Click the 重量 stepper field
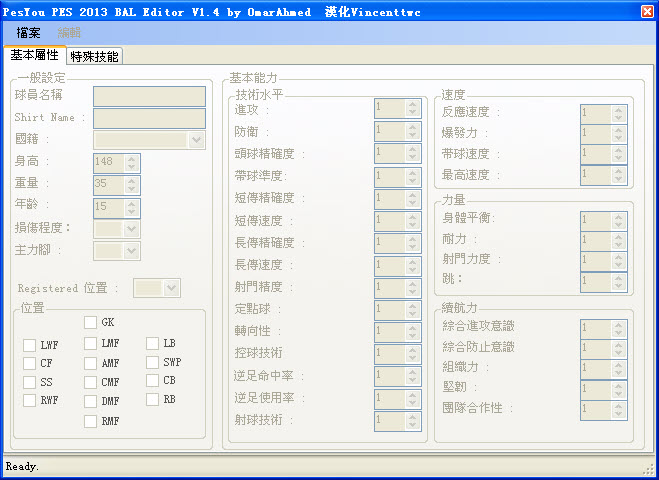Image resolution: width=659 pixels, height=480 pixels. pyautogui.click(x=117, y=185)
